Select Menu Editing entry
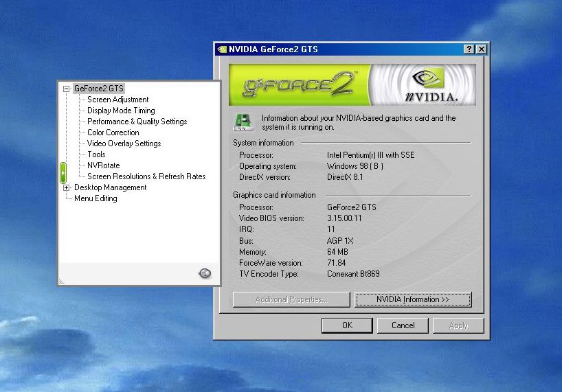Screen dimensions: 562x392 click(x=95, y=198)
